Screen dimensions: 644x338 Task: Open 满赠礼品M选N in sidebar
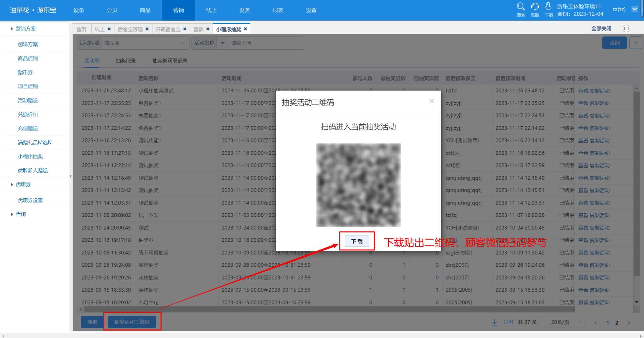(34, 142)
